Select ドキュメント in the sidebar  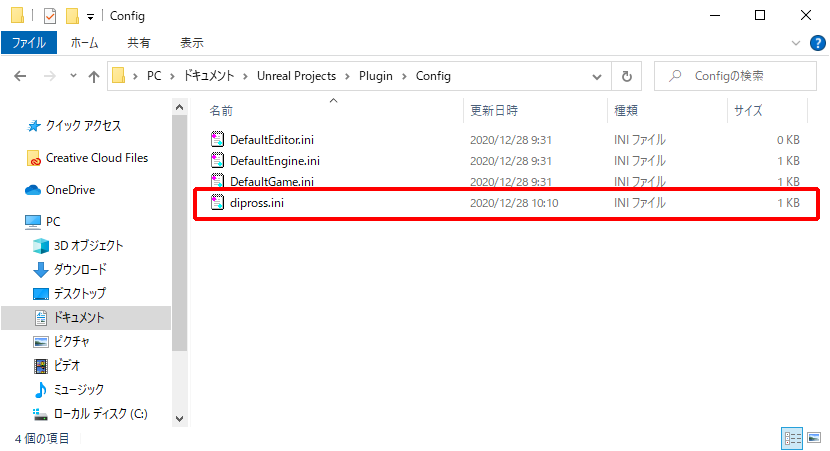[x=79, y=318]
